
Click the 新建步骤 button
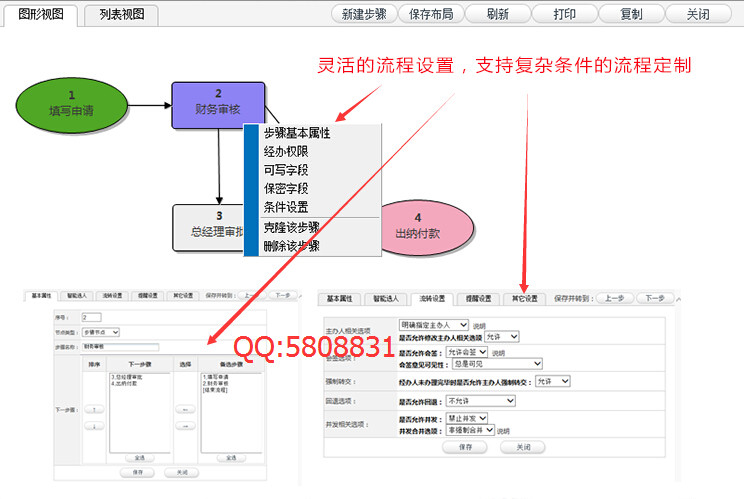(364, 14)
